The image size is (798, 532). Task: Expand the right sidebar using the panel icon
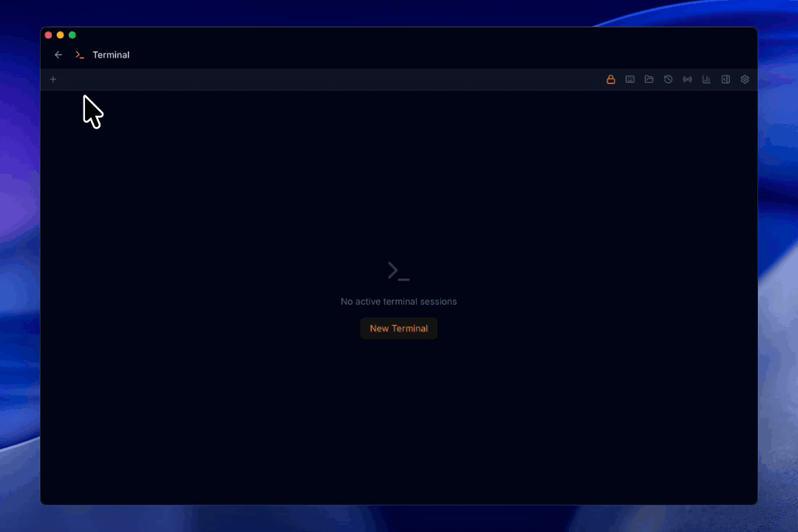click(x=726, y=79)
